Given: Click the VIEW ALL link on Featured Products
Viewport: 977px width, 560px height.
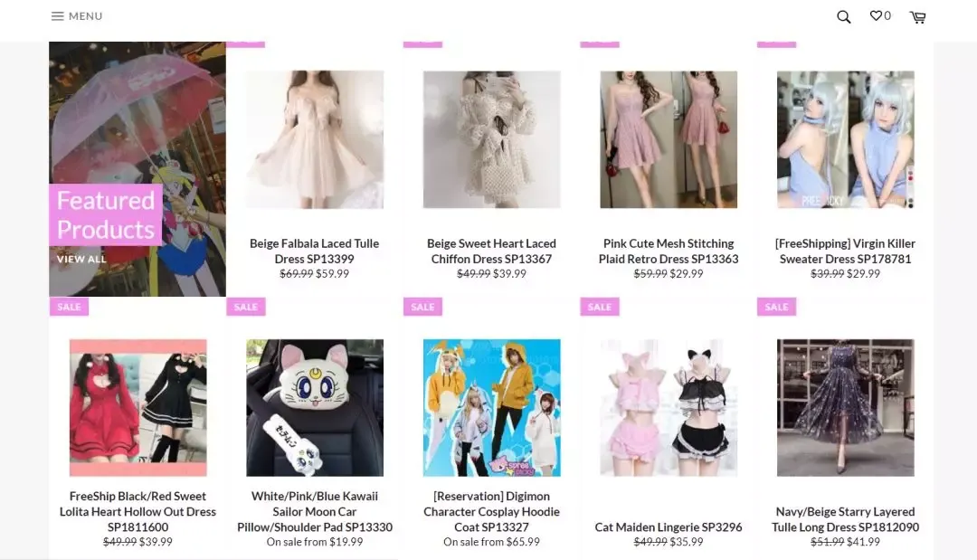Looking at the screenshot, I should tap(81, 259).
